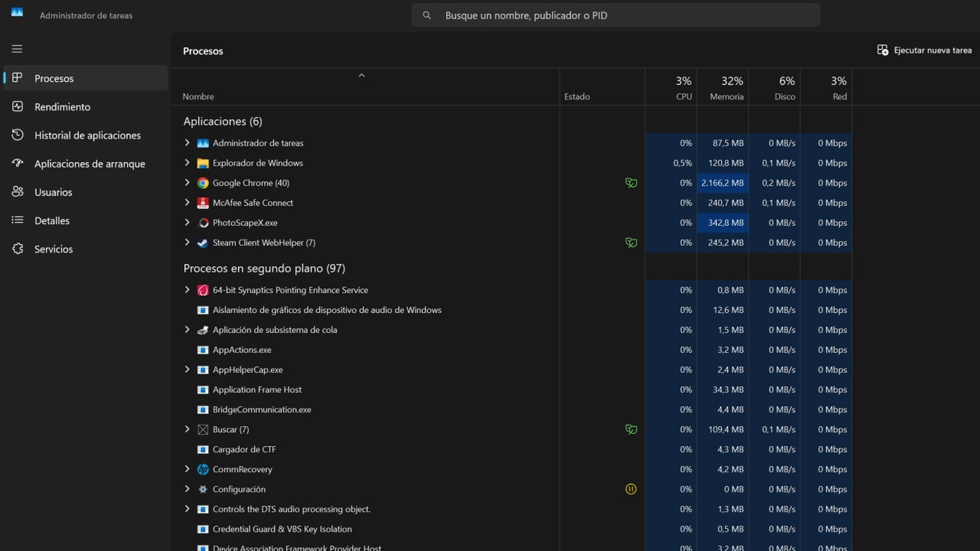Viewport: 980px width, 551px height.
Task: Expand the Configuración row
Action: (187, 489)
